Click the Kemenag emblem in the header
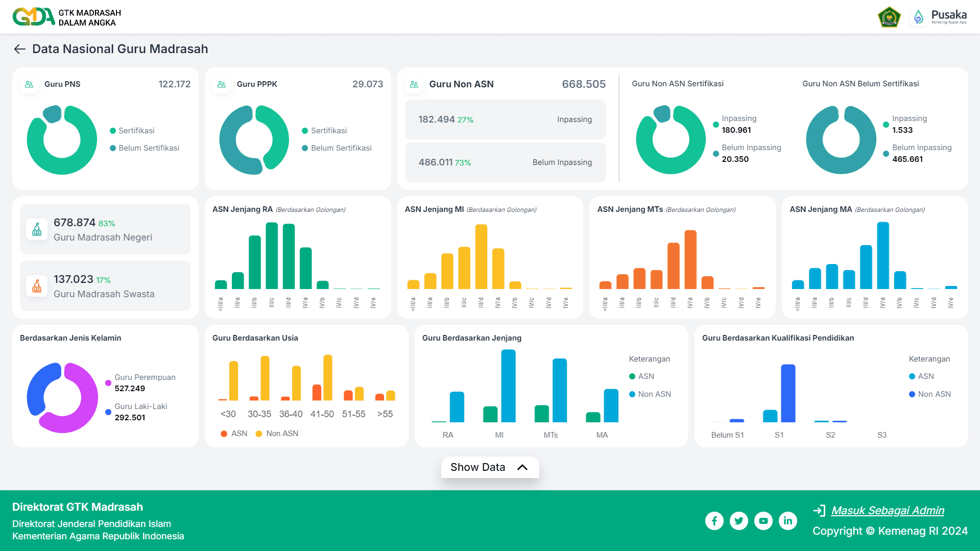 pos(889,16)
